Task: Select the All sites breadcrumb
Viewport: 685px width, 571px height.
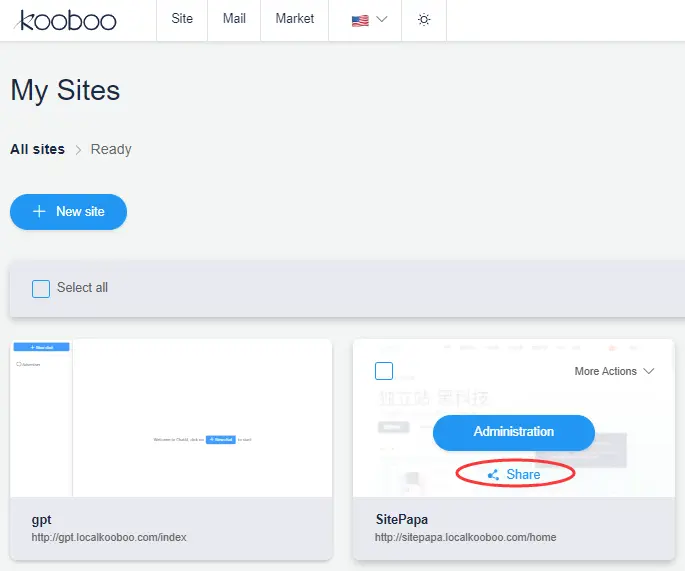Action: pyautogui.click(x=37, y=149)
